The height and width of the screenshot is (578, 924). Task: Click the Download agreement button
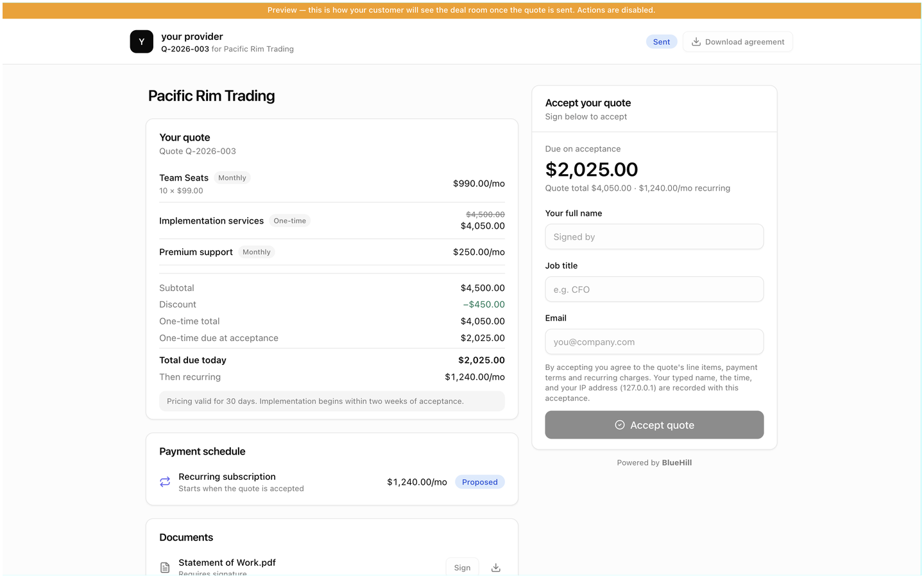738,42
